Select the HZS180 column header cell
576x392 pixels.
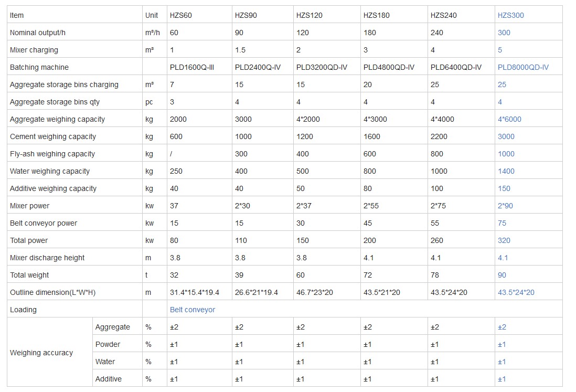377,15
